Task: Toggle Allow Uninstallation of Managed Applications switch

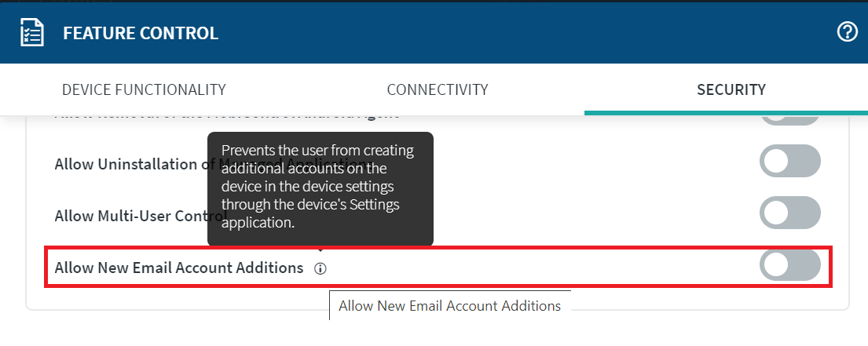Action: (x=789, y=162)
